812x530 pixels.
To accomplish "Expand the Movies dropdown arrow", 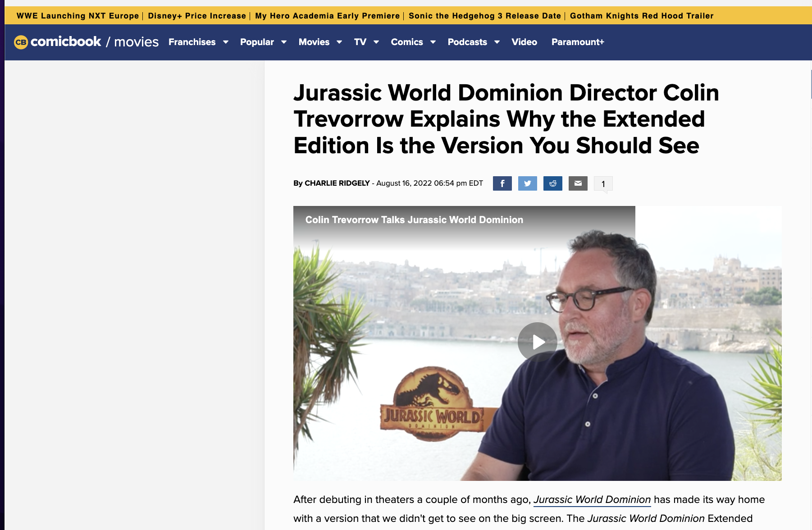I will [x=339, y=42].
